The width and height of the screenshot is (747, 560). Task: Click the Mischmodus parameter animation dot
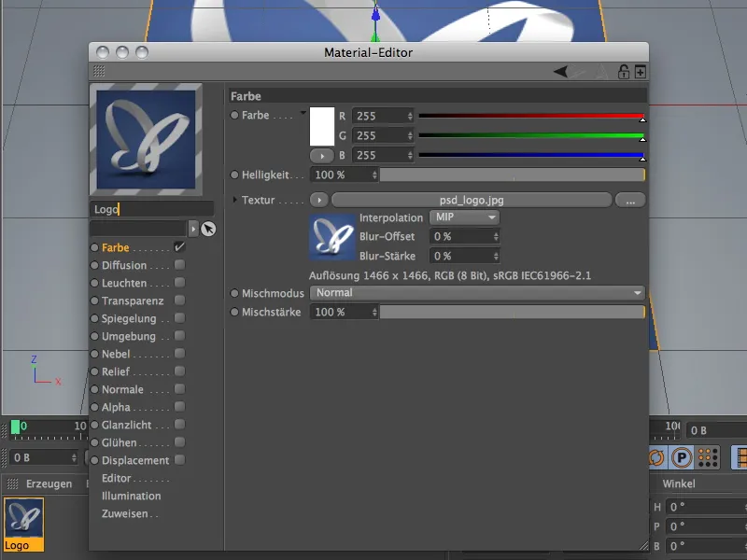tap(234, 293)
